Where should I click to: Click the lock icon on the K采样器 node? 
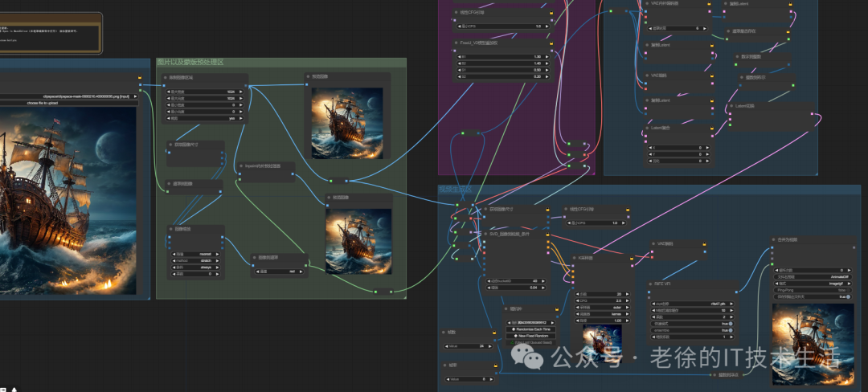631,258
